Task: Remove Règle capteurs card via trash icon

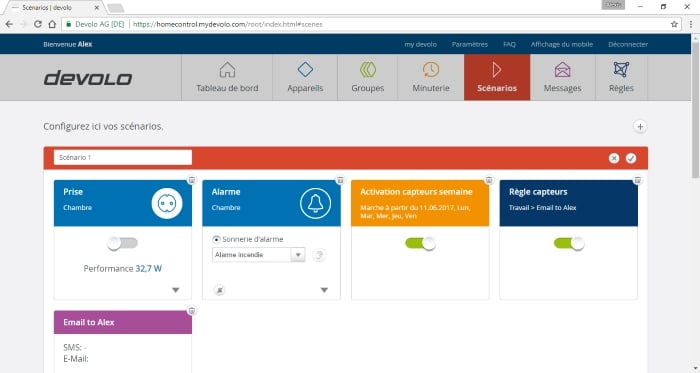Action: [638, 180]
